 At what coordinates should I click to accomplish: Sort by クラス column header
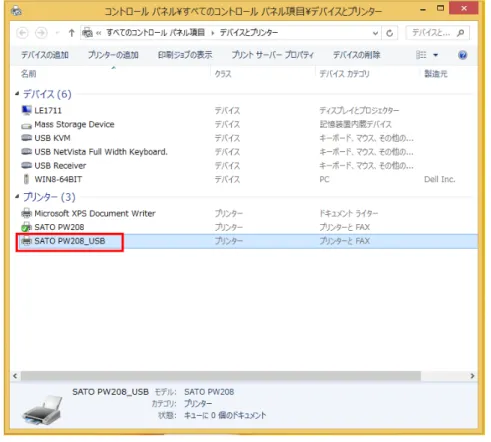tap(223, 74)
